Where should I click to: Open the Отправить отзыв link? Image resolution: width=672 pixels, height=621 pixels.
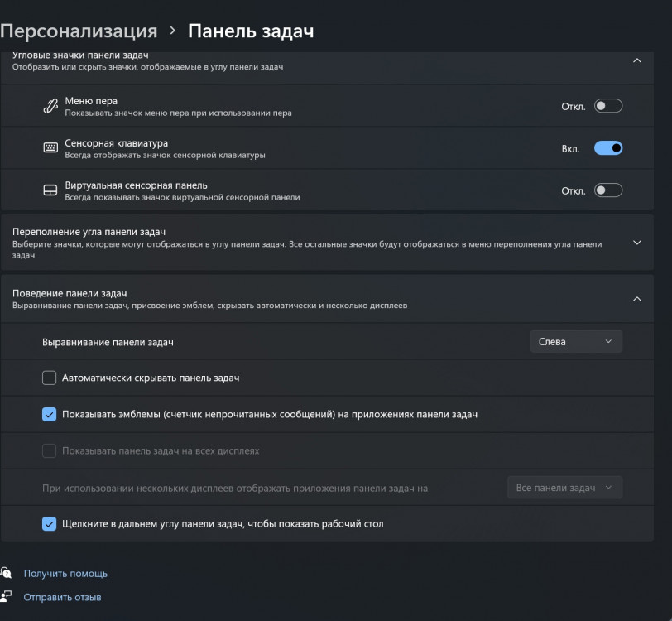(x=62, y=597)
